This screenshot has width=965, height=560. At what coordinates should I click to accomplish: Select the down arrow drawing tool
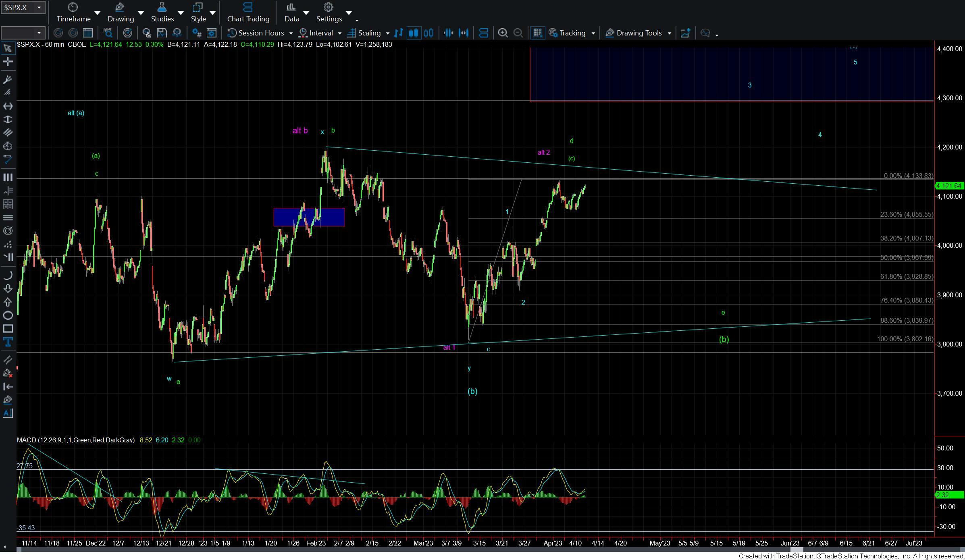click(8, 288)
